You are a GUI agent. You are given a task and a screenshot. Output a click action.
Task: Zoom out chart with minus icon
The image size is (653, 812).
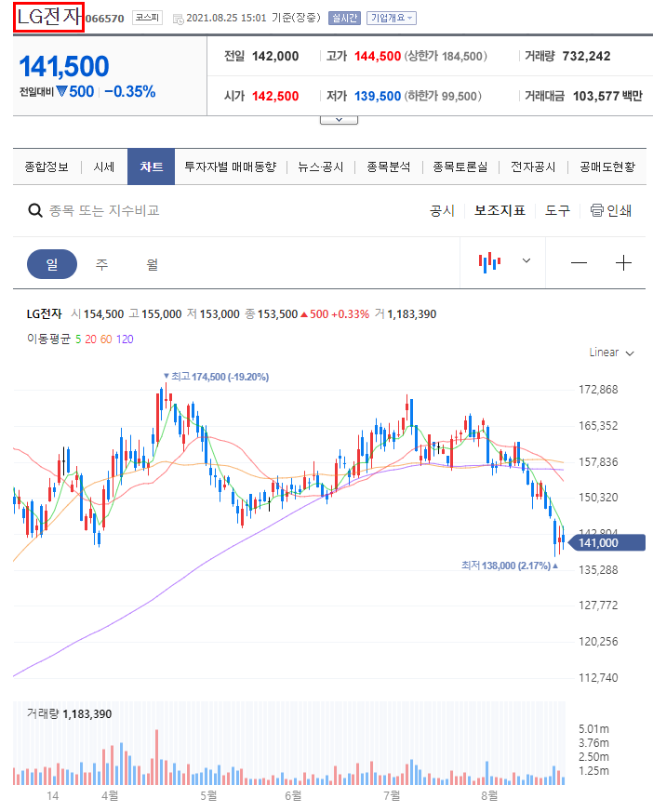579,263
